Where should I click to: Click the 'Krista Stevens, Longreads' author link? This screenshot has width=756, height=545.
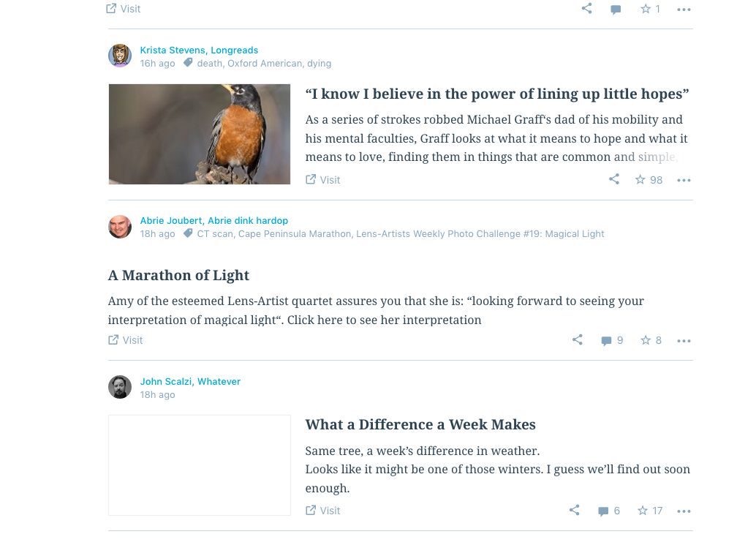199,50
